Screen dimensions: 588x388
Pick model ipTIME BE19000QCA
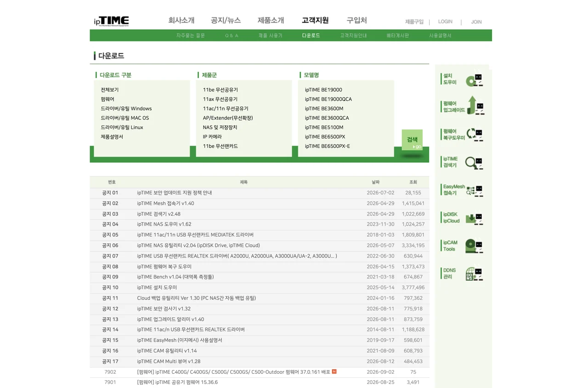(328, 99)
